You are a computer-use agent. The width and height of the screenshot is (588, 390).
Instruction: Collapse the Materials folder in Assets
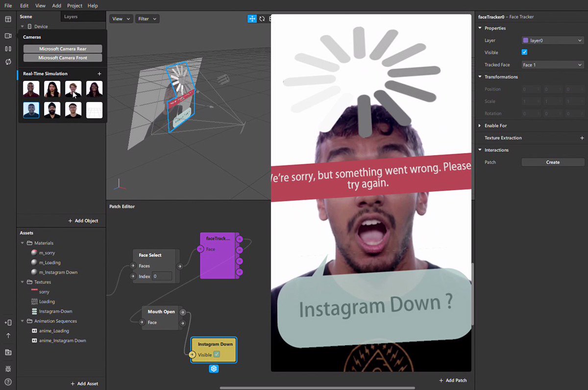23,243
